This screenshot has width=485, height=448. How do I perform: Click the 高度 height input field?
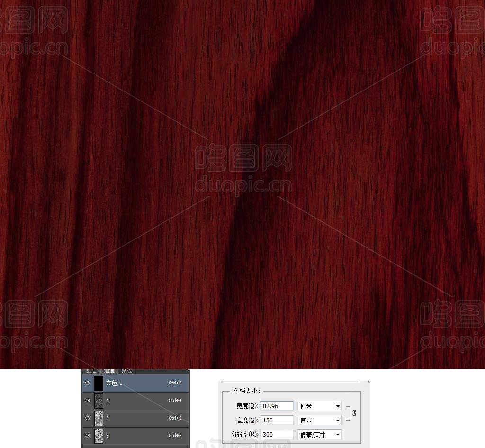[x=277, y=421]
